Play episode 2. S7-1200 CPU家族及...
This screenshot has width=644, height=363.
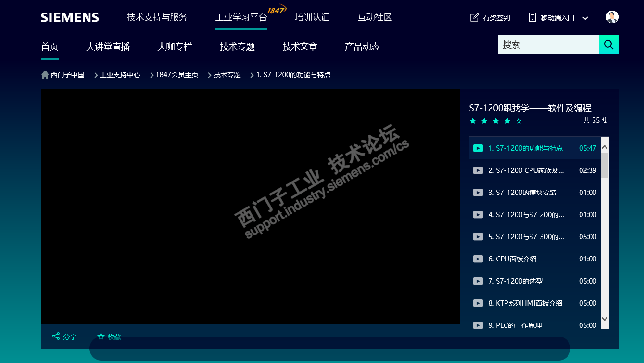click(526, 170)
